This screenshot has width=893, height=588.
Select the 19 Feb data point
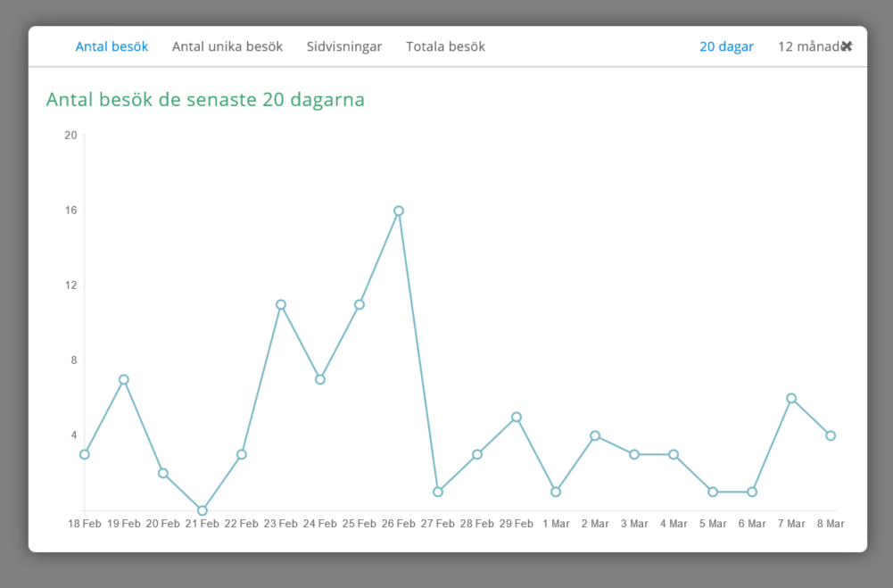124,379
